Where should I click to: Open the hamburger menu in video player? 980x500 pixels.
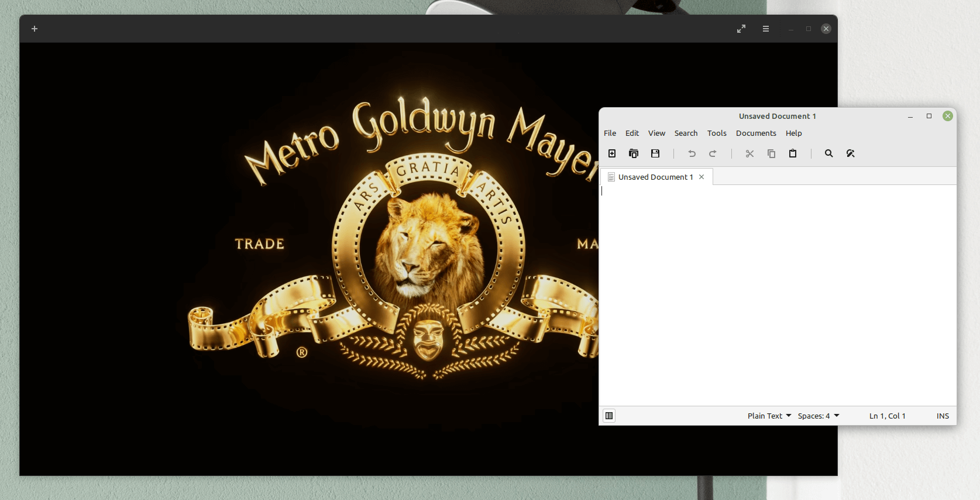766,29
